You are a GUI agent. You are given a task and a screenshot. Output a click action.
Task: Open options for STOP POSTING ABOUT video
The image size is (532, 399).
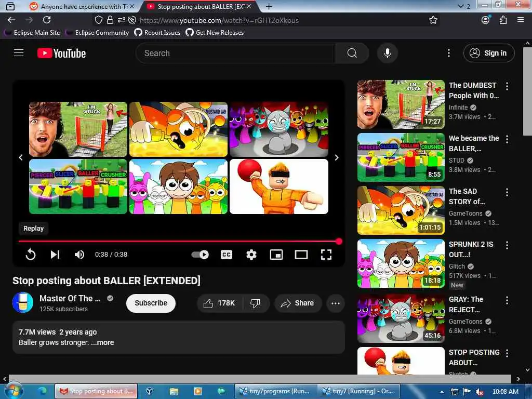[507, 353]
